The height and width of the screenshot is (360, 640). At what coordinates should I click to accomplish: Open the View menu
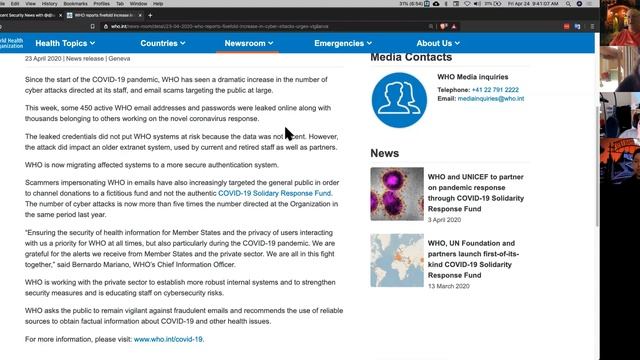pos(30,4)
